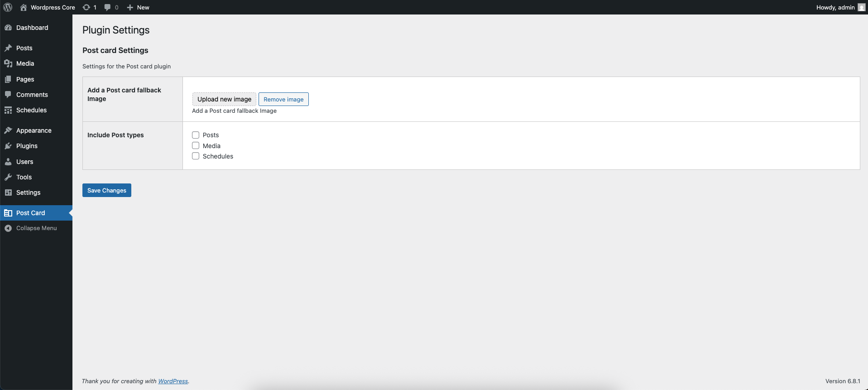
Task: Click the Media library icon
Action: tap(8, 63)
